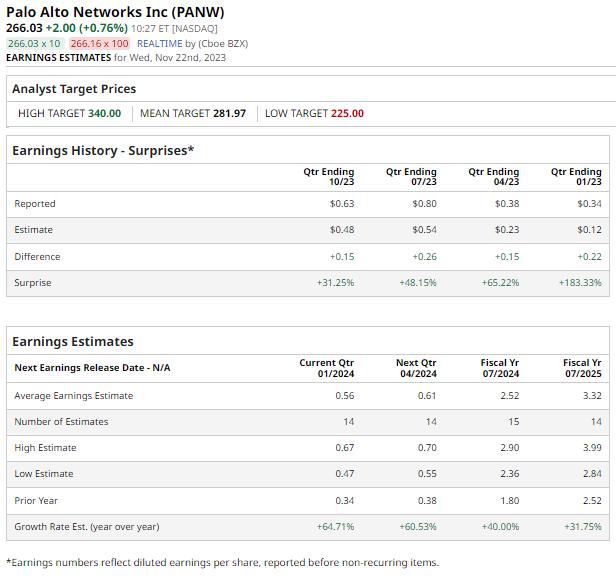The image size is (616, 578).
Task: Click the average estimate value 0.56
Action: coord(345,396)
